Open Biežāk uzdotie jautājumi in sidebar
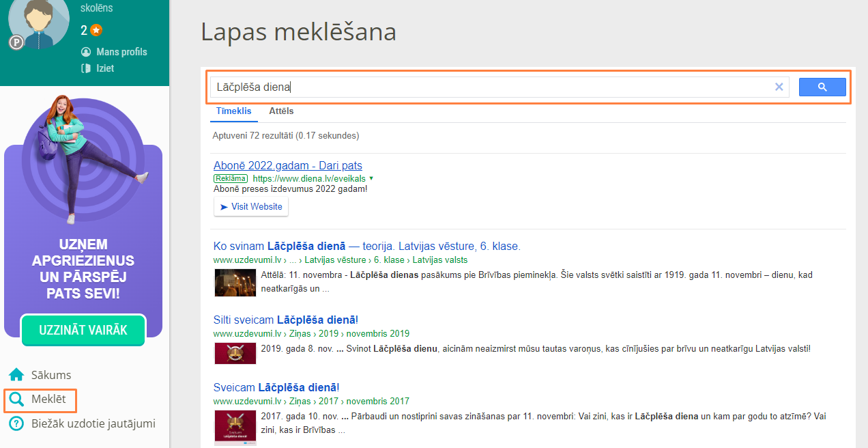This screenshot has width=868, height=448. tap(93, 423)
